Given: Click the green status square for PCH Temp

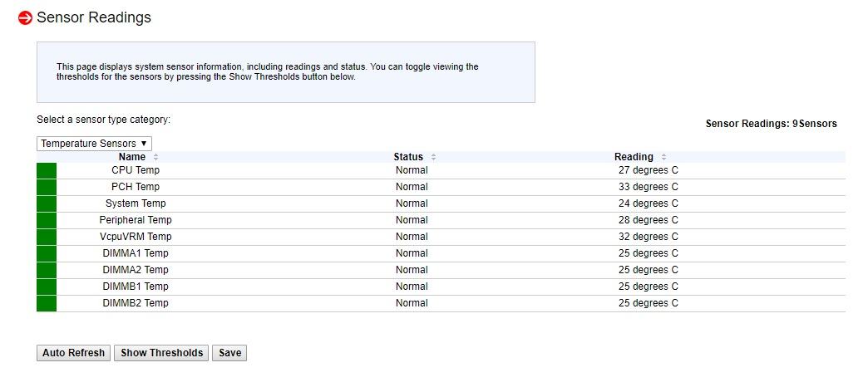Looking at the screenshot, I should (47, 188).
